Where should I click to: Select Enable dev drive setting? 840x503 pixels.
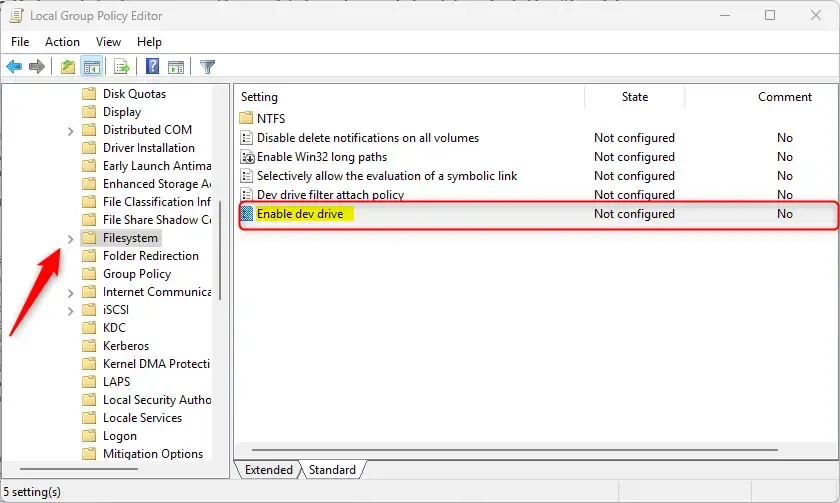pyautogui.click(x=300, y=214)
